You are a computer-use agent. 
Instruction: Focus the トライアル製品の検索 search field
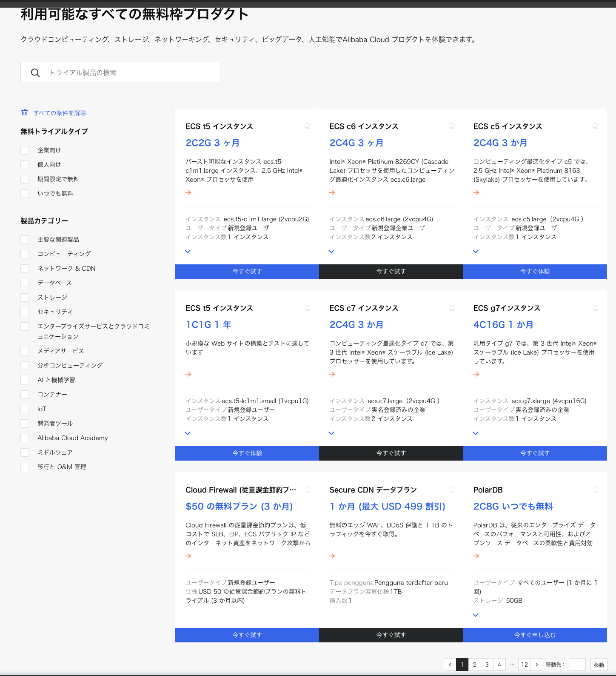click(x=120, y=72)
